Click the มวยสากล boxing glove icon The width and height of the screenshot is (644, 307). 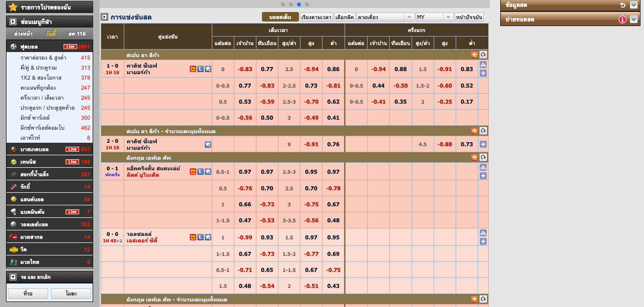[x=14, y=237]
